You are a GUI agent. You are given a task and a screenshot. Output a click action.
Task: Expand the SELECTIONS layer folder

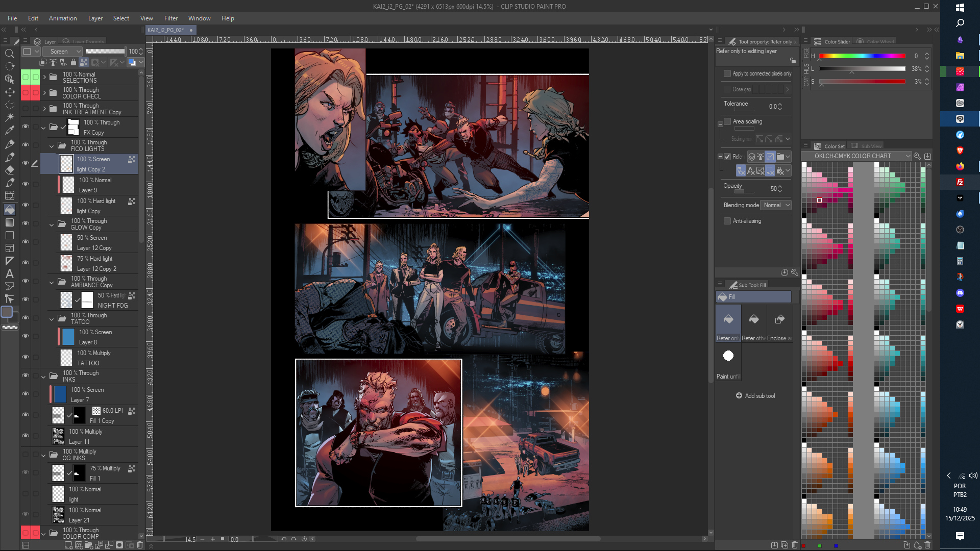44,77
